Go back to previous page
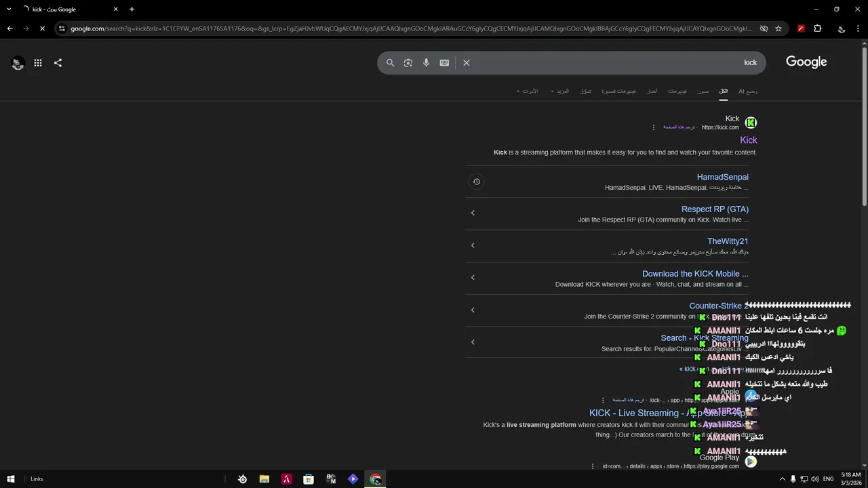The width and height of the screenshot is (868, 488). (x=9, y=28)
